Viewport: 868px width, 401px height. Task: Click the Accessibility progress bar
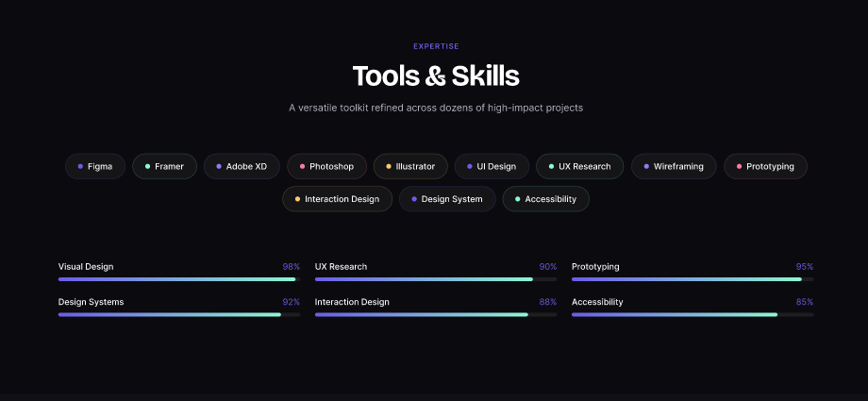click(693, 314)
